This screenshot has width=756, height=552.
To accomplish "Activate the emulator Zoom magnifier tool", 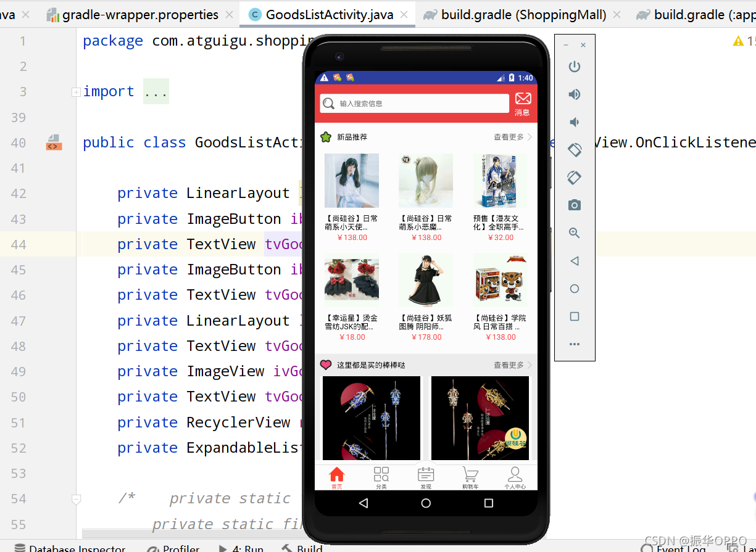I will coord(575,233).
